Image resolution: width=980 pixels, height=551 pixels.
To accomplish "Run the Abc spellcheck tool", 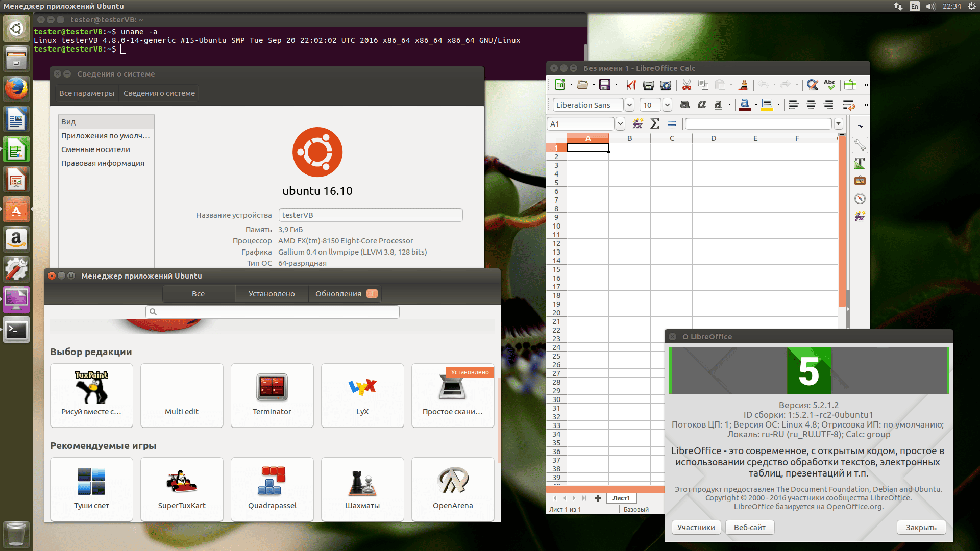I will tap(829, 85).
